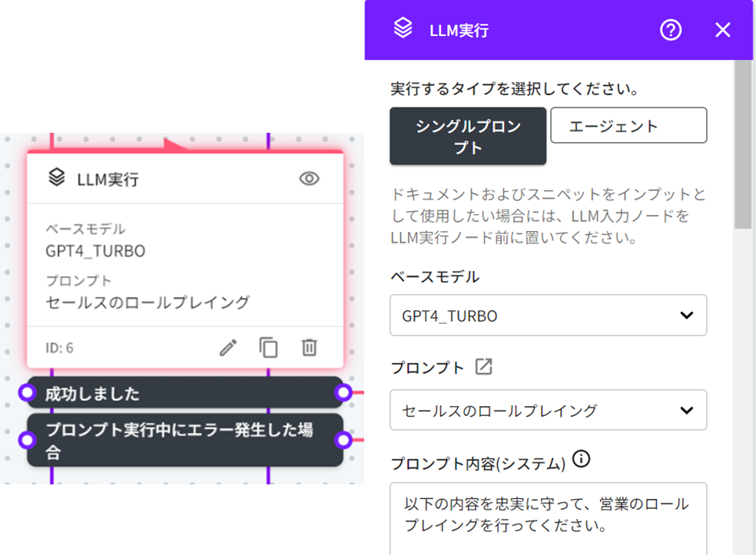
Task: Click the duplicate copy icon on node card
Action: coord(268,348)
